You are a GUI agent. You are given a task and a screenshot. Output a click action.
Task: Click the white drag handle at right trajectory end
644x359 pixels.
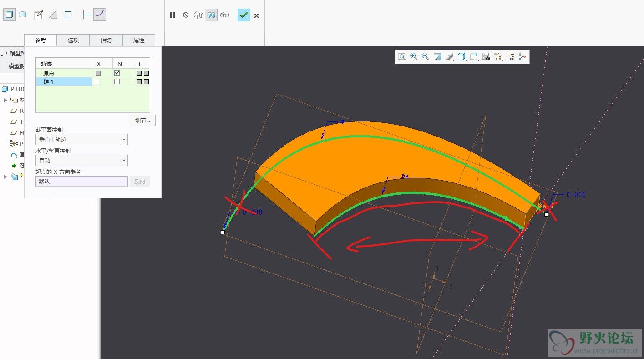pyautogui.click(x=546, y=214)
